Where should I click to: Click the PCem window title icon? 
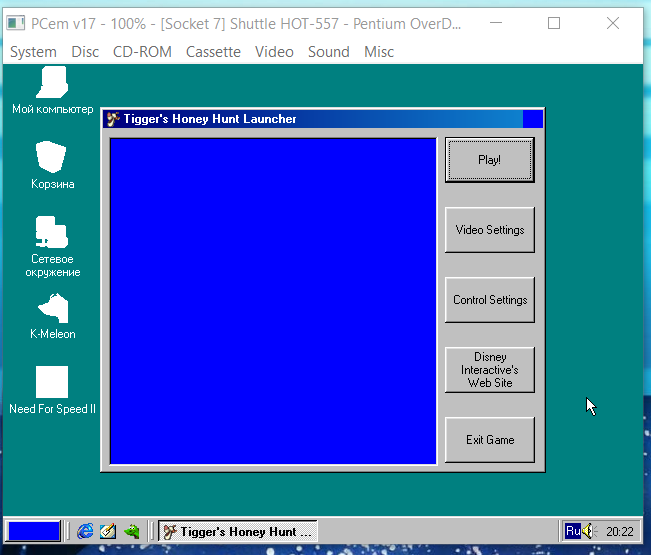tap(16, 23)
